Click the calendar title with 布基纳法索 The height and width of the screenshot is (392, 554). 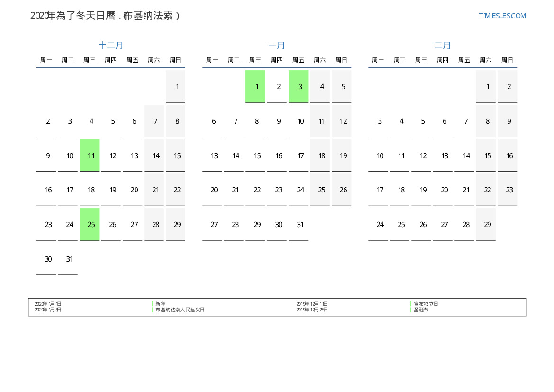pyautogui.click(x=105, y=16)
